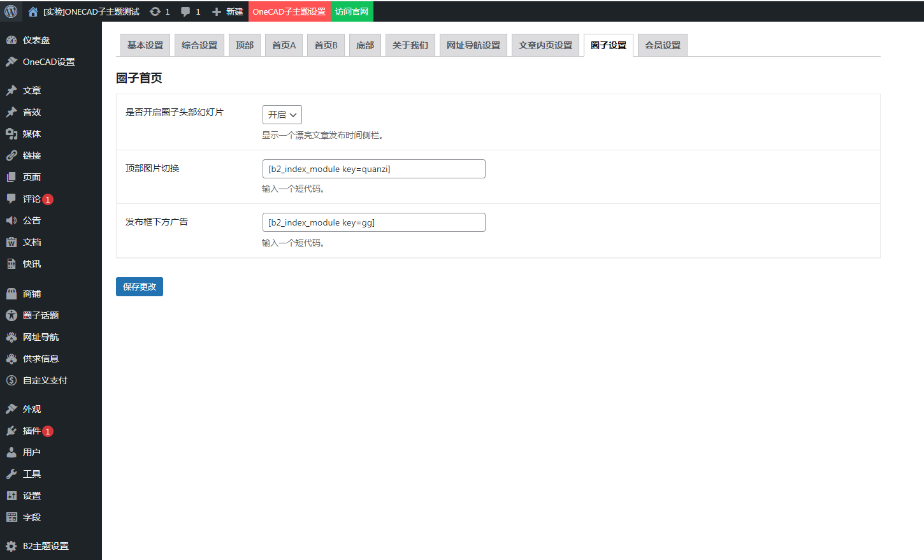Click the 保存更改 button
Image resolution: width=924 pixels, height=560 pixels.
coord(140,287)
